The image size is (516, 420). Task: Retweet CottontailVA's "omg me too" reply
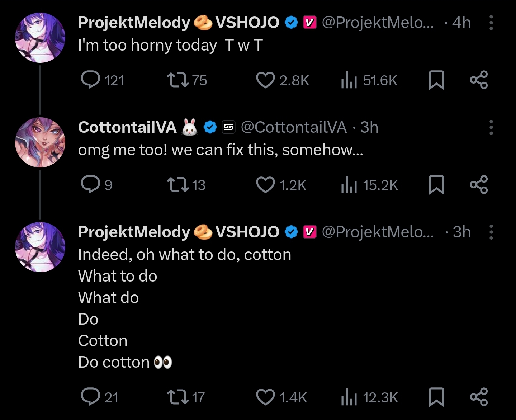click(178, 184)
